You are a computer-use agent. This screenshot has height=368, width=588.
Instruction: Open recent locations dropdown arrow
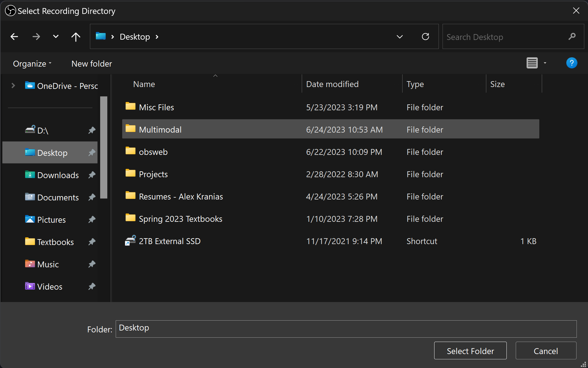56,37
